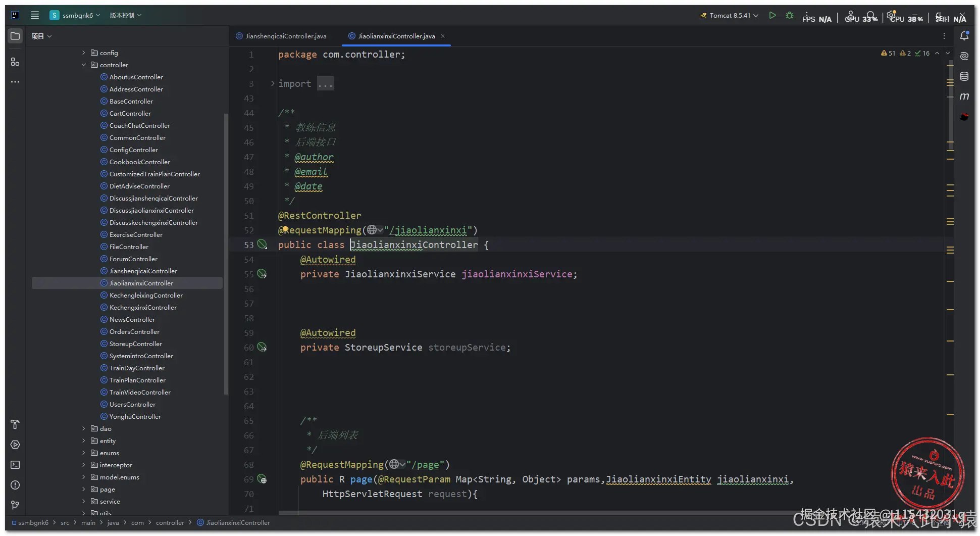Image resolution: width=980 pixels, height=536 pixels.
Task: Debug the Tomcat configuration
Action: point(790,15)
